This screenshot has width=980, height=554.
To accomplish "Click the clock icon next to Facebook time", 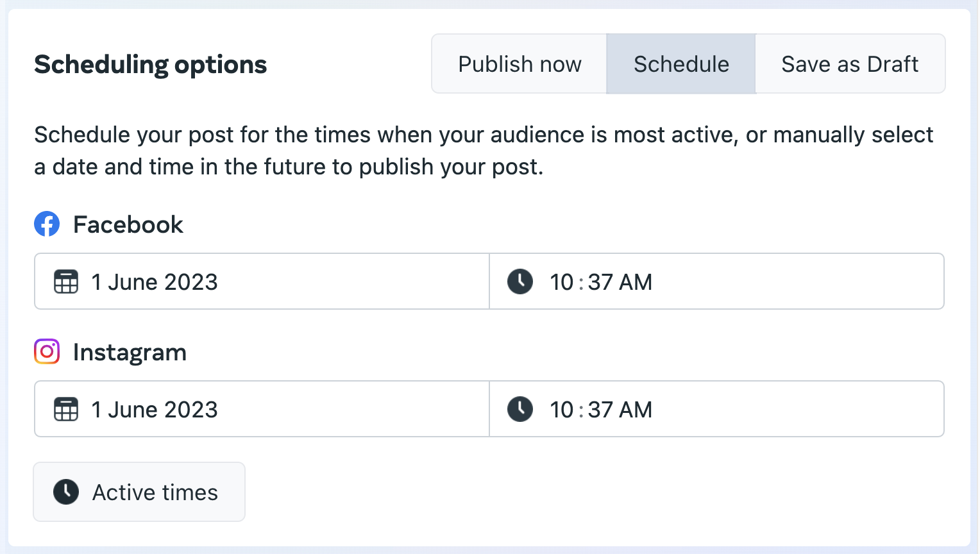I will coord(520,281).
